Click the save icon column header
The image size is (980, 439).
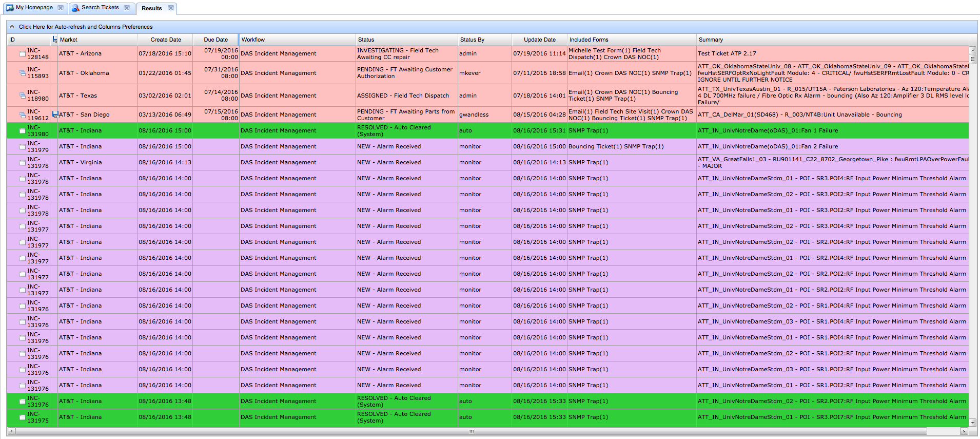click(x=54, y=40)
